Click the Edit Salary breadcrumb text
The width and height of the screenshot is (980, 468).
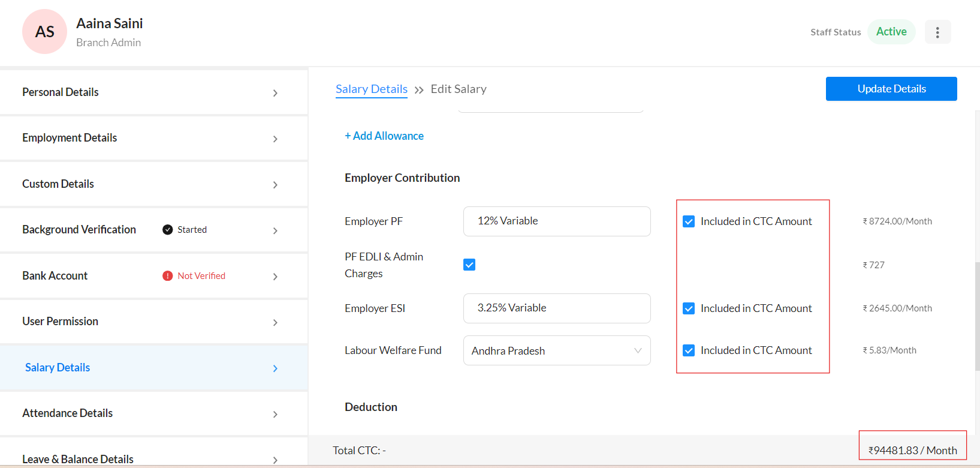point(459,89)
